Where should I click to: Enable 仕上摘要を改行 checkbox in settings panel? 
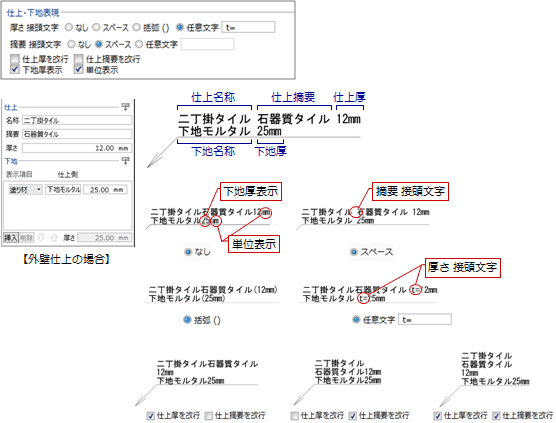click(x=78, y=59)
